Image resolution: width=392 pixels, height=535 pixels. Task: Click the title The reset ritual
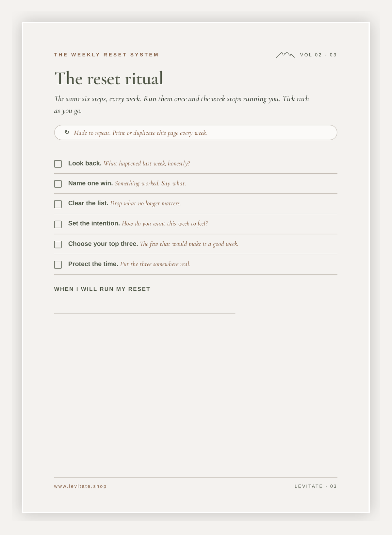pyautogui.click(x=109, y=78)
